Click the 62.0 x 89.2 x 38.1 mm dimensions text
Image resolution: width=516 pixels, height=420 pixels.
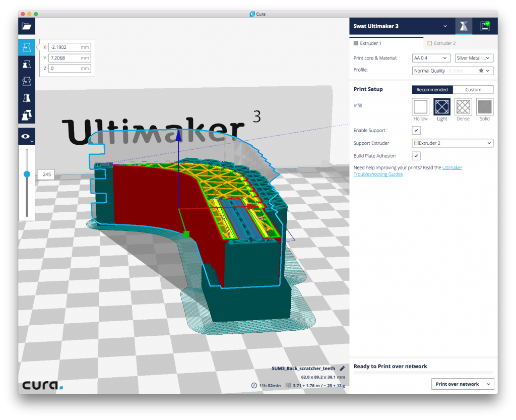coord(323,377)
